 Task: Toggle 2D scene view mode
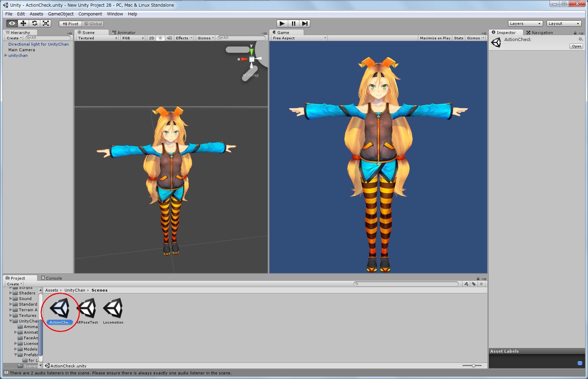coord(151,38)
